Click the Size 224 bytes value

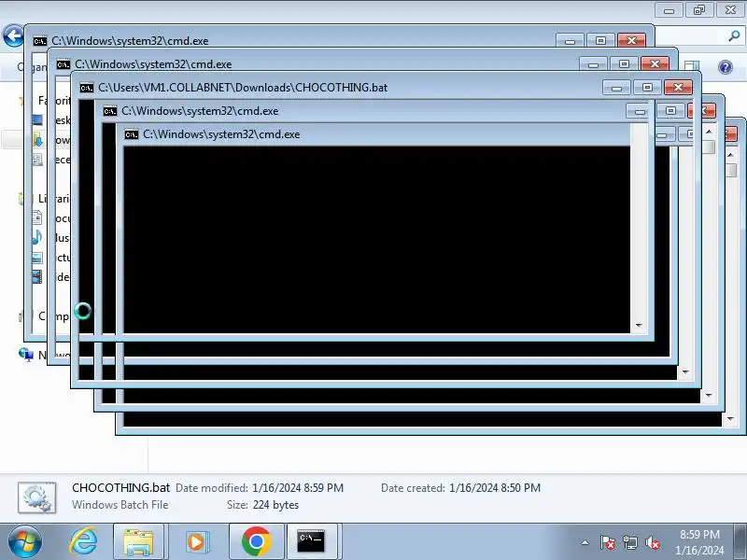pos(275,505)
